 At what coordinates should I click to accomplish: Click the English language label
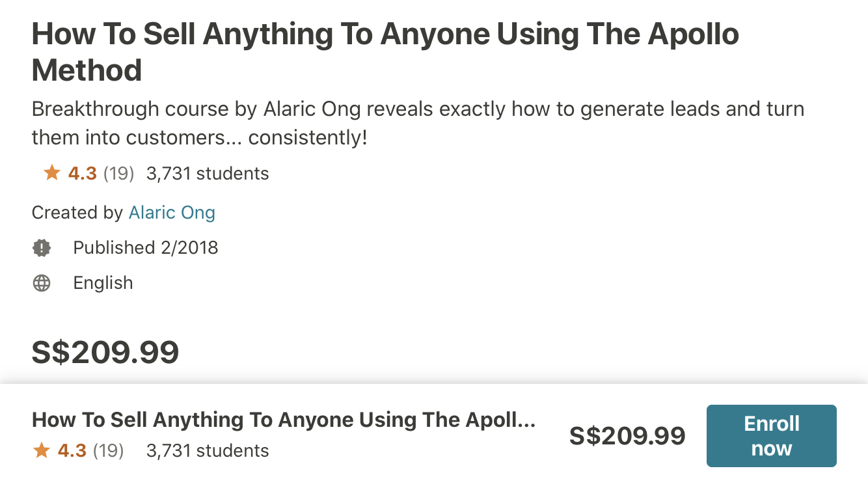click(103, 283)
